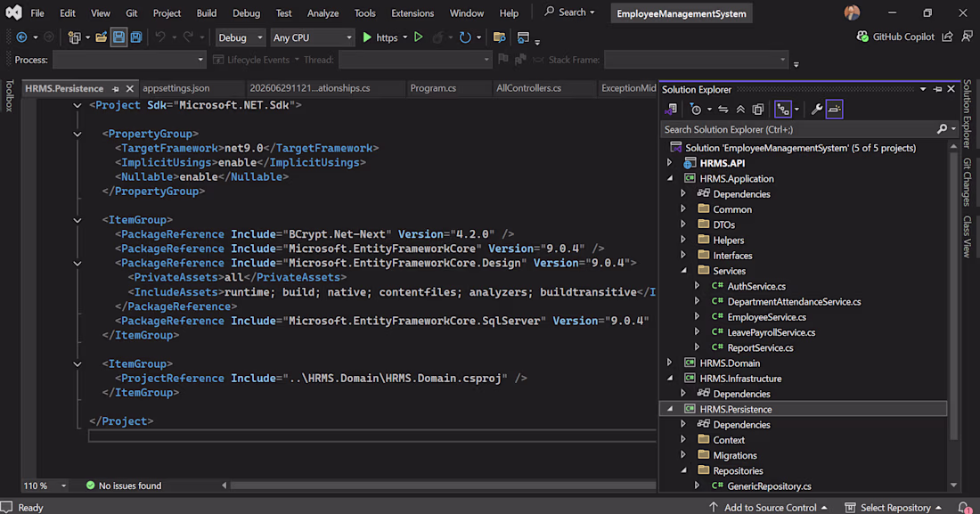Expand the HRMS.Domain project node

(669, 363)
